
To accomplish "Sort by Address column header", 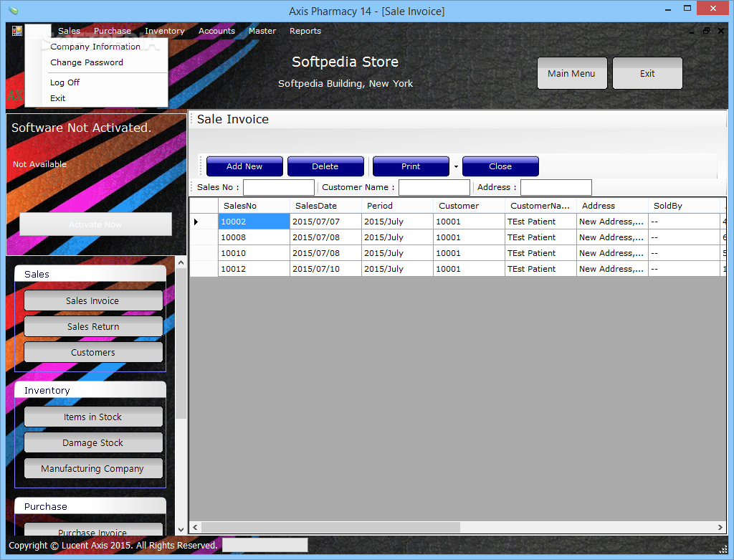I will tap(612, 206).
